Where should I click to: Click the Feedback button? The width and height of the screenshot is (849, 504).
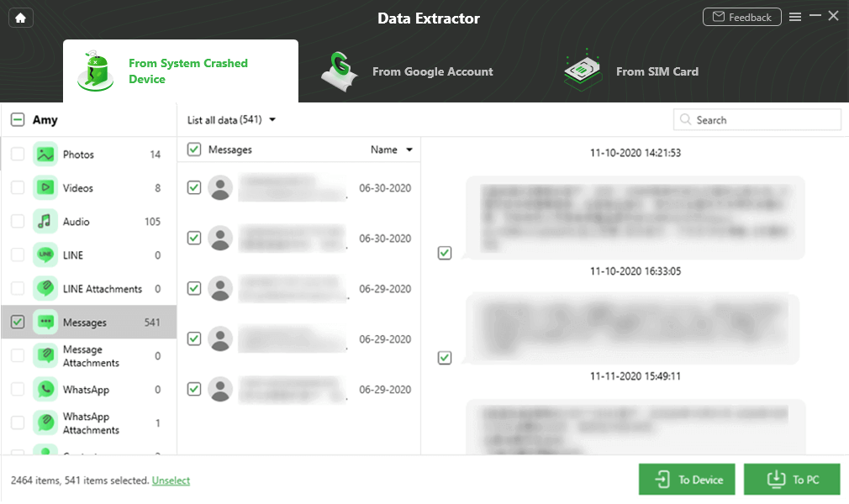741,17
